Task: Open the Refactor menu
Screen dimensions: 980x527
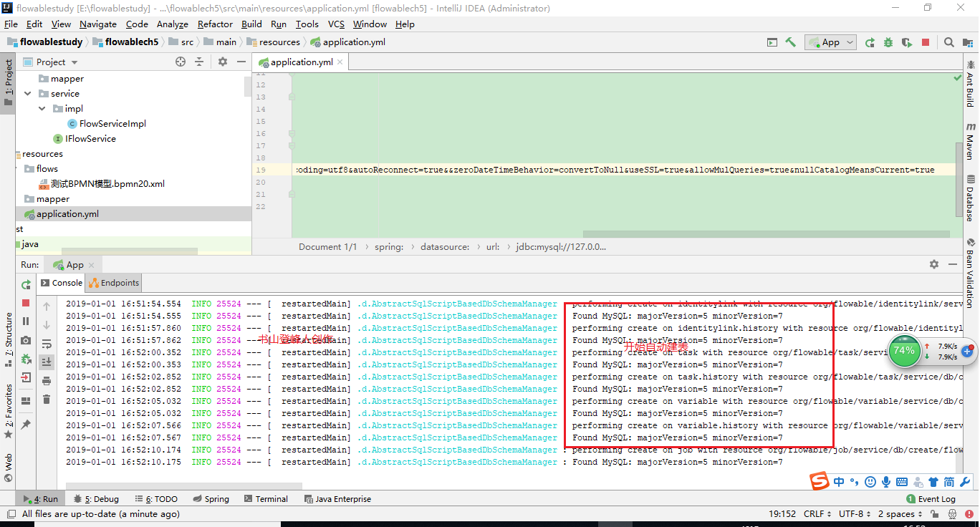Action: pyautogui.click(x=215, y=24)
